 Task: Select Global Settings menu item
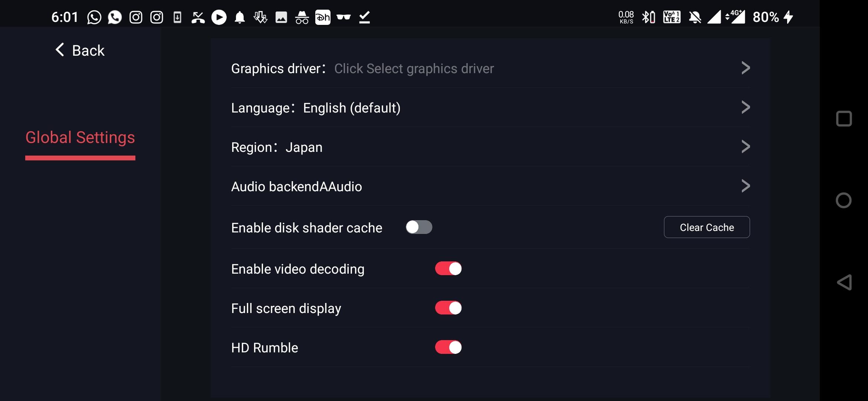click(80, 138)
